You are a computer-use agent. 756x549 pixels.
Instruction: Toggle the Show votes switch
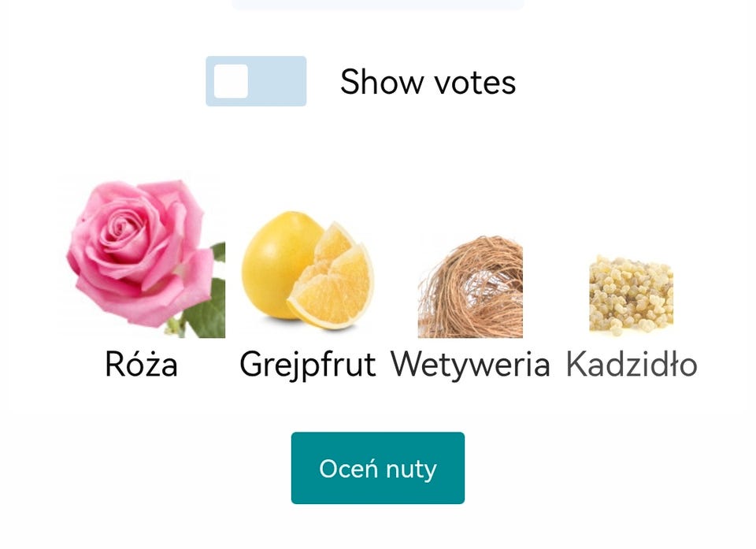256,81
